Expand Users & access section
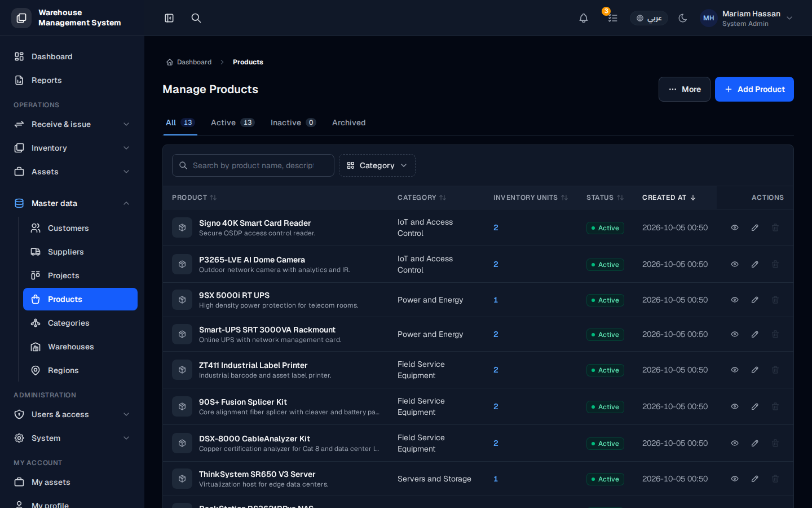Viewport: 812px width, 508px height. pyautogui.click(x=72, y=414)
